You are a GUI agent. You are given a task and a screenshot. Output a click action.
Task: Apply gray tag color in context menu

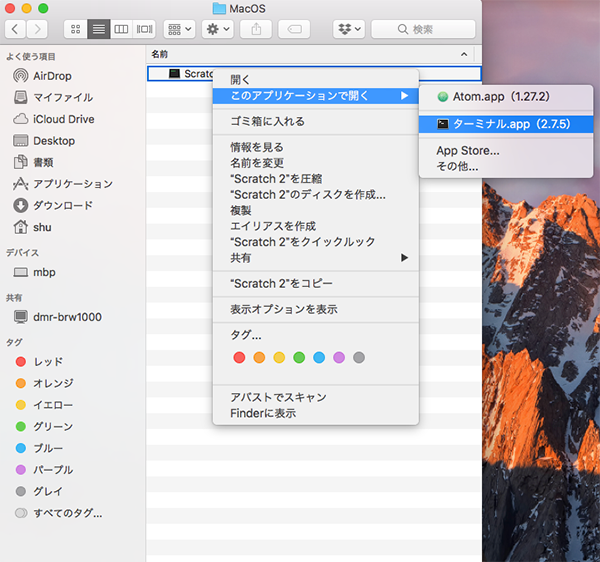[359, 358]
